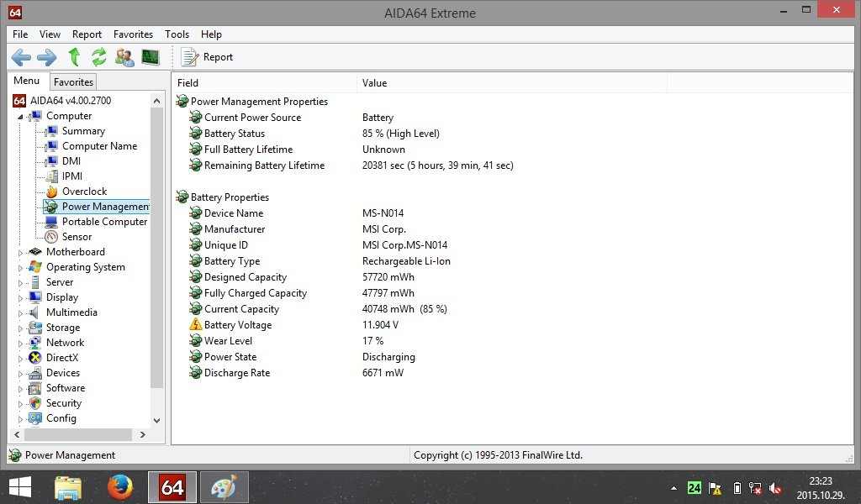Open the users manage icon in toolbar
This screenshot has width=861, height=504.
click(124, 57)
